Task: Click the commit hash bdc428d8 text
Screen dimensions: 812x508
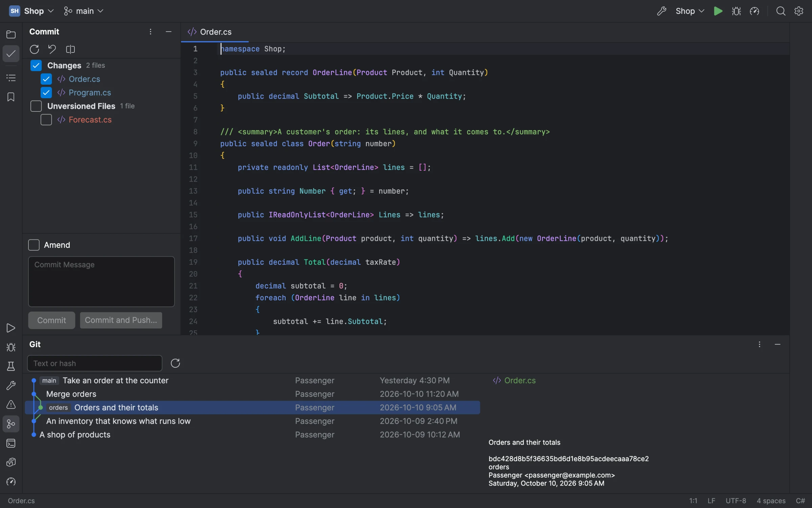Action: tap(568, 459)
